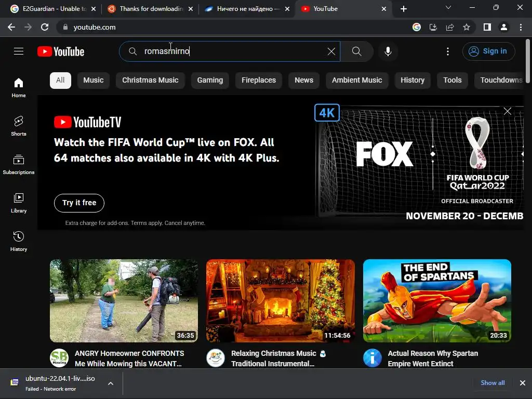Click the site lock icon
Image resolution: width=532 pixels, height=399 pixels.
tap(65, 27)
